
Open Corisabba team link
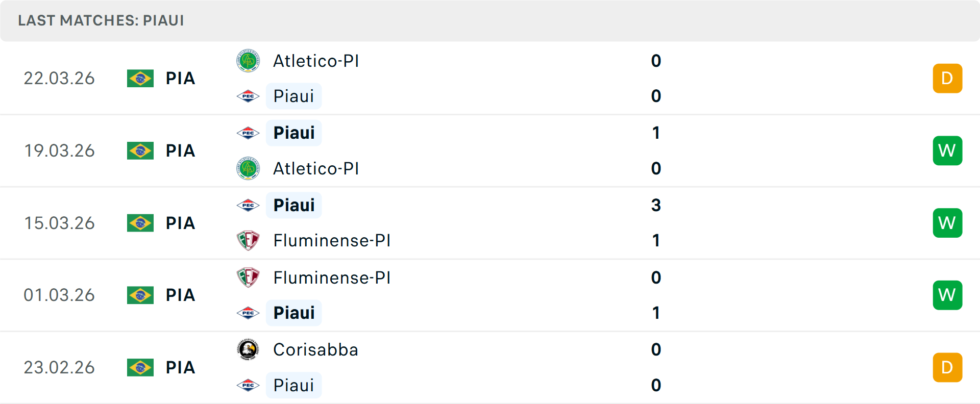[x=315, y=350]
